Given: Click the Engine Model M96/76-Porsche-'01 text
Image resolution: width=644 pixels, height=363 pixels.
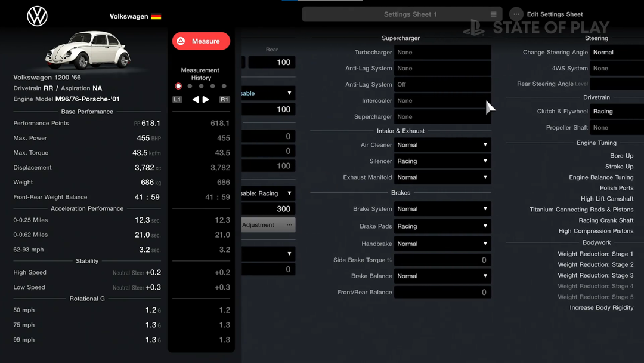Looking at the screenshot, I should (x=88, y=99).
